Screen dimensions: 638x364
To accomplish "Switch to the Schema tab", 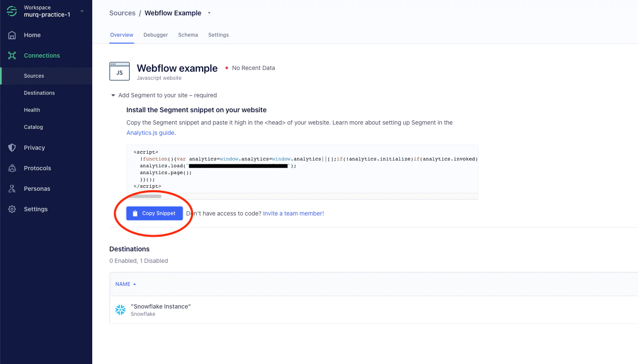I will coord(188,35).
